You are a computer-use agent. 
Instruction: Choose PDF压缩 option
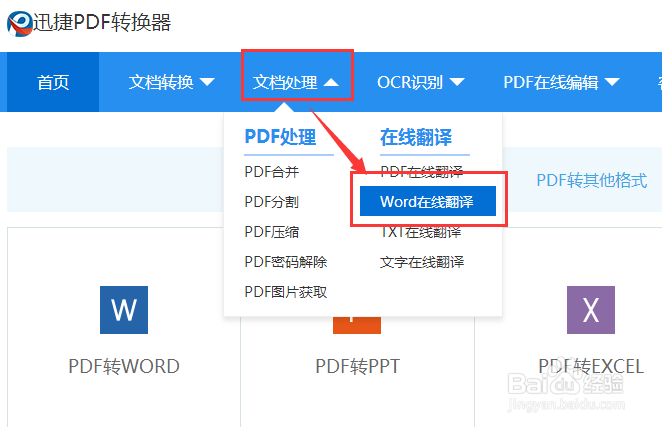271,231
